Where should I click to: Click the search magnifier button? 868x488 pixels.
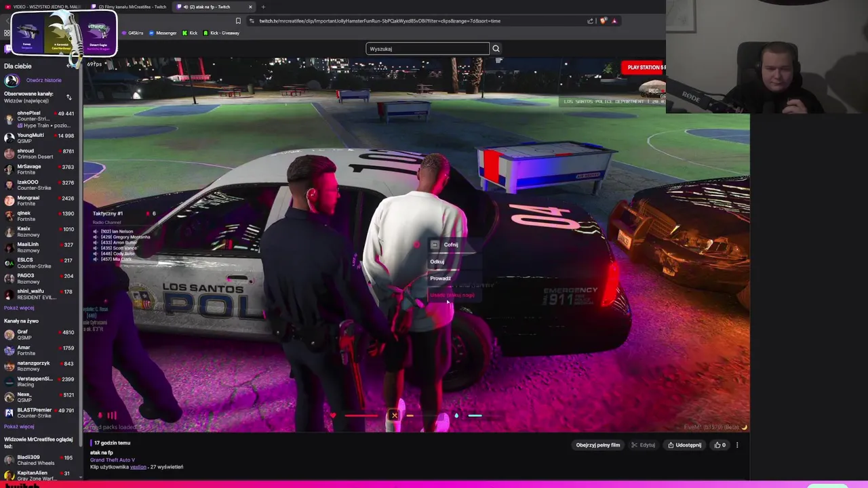tap(496, 49)
